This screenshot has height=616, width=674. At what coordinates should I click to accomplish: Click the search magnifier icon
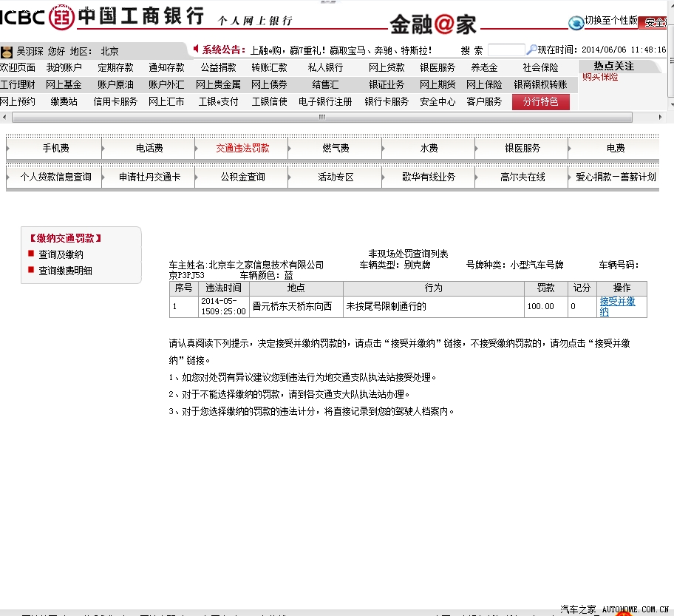coord(531,50)
